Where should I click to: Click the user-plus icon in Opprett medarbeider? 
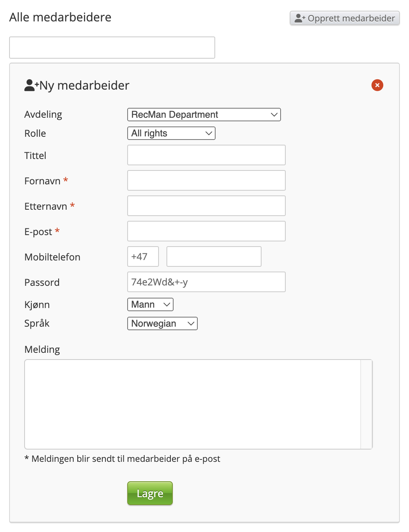300,18
